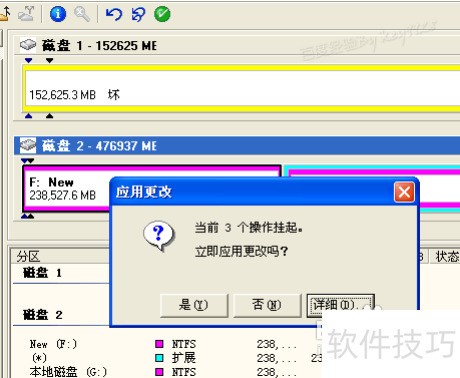The height and width of the screenshot is (378, 460).
Task: Click the question mark dialog icon
Action: click(x=159, y=236)
